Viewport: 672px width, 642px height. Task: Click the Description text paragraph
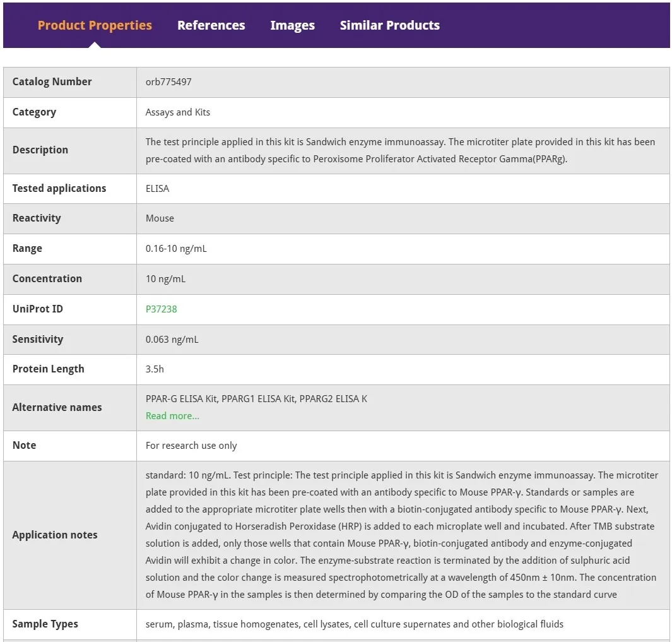tap(400, 150)
